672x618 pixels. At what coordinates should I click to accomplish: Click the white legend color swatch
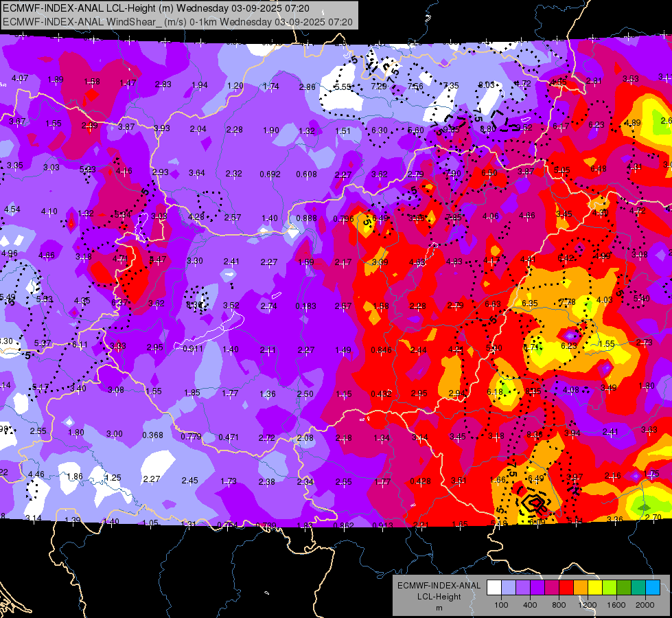point(494,588)
